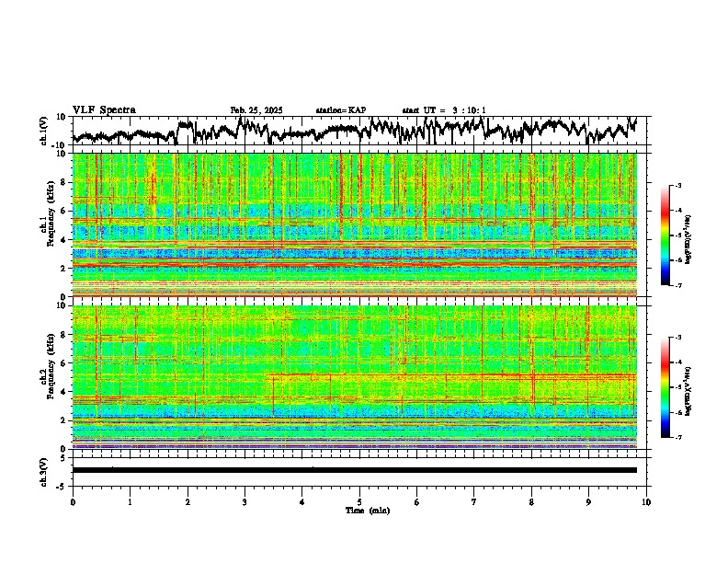The height and width of the screenshot is (563, 728).
Task: Click the "4" tick on ch.1 frequency axis
Action: (63, 240)
